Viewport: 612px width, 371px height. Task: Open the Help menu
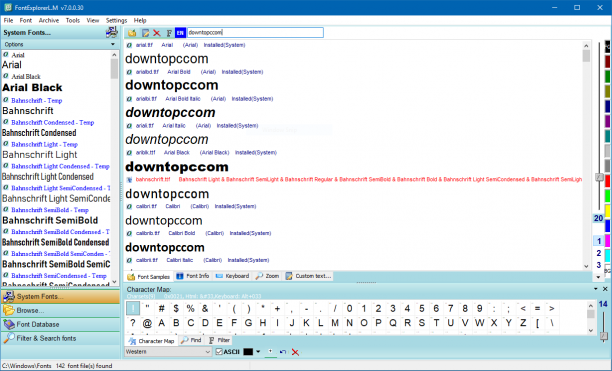[140, 20]
